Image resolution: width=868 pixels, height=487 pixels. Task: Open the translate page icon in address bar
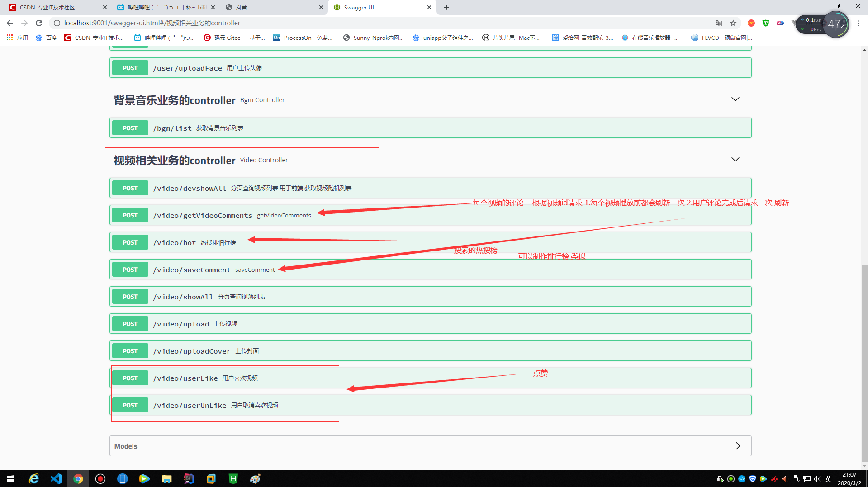tap(719, 23)
